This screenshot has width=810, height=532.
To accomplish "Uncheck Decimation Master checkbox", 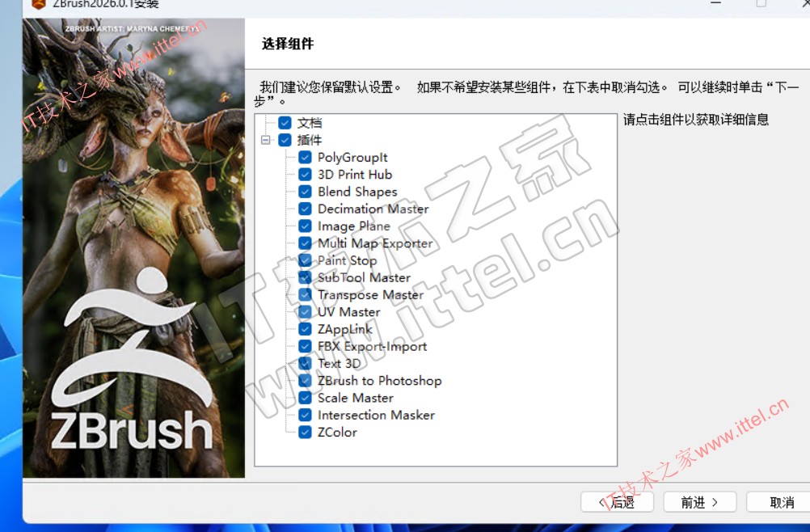I will pyautogui.click(x=305, y=209).
